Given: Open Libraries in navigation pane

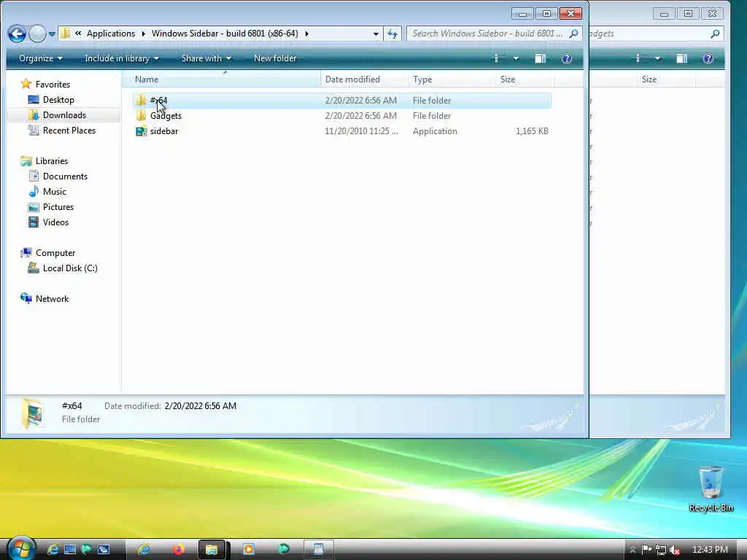Looking at the screenshot, I should pyautogui.click(x=52, y=161).
